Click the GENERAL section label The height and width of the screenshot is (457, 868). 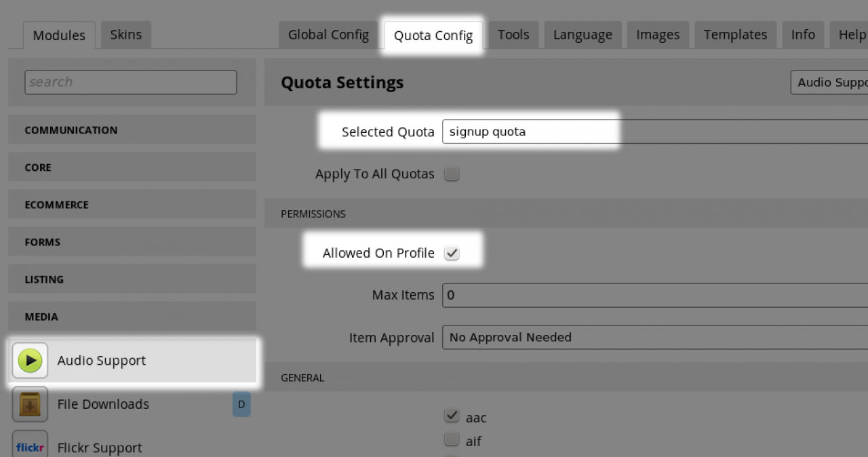pyautogui.click(x=302, y=378)
